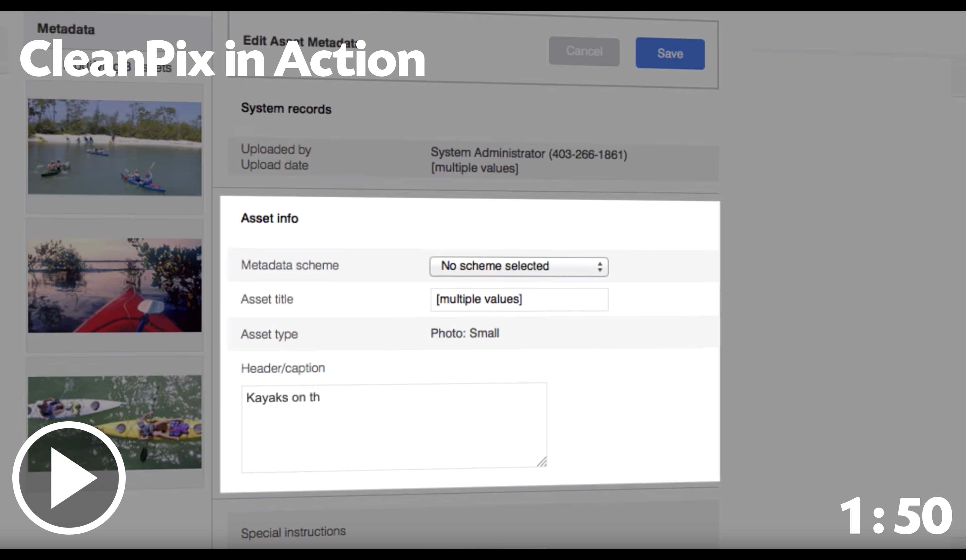
Task: Click the Asset title input field
Action: click(519, 300)
